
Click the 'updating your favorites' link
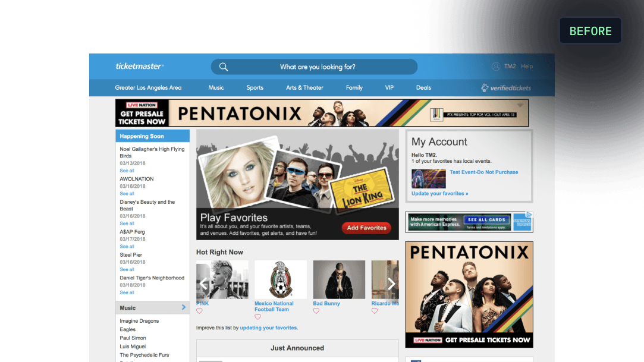pos(268,328)
